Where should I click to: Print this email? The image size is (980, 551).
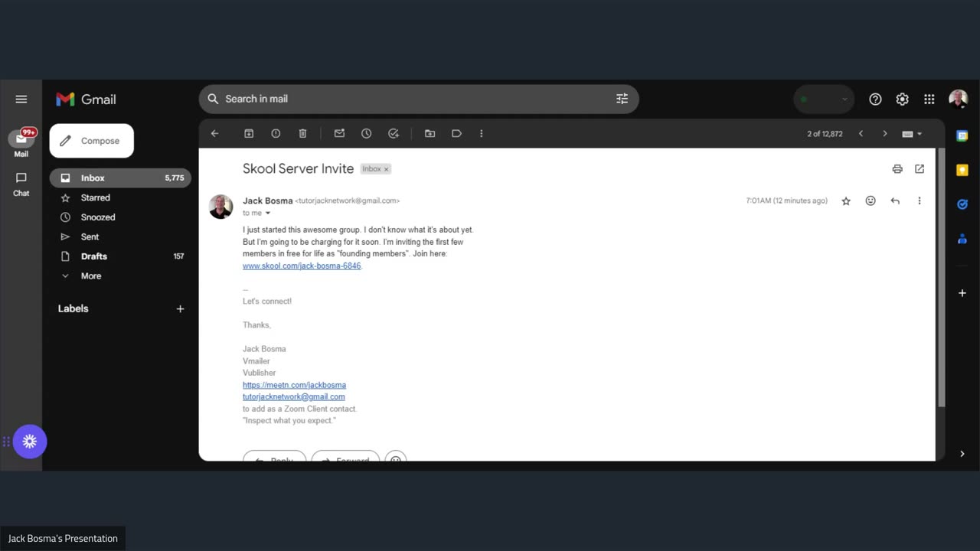(897, 169)
